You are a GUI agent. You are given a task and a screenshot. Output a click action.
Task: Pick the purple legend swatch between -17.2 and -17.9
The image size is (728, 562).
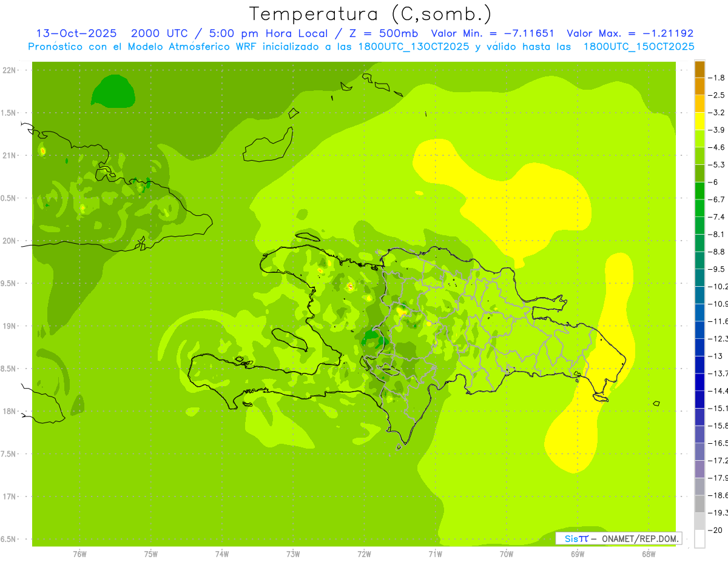tap(699, 469)
